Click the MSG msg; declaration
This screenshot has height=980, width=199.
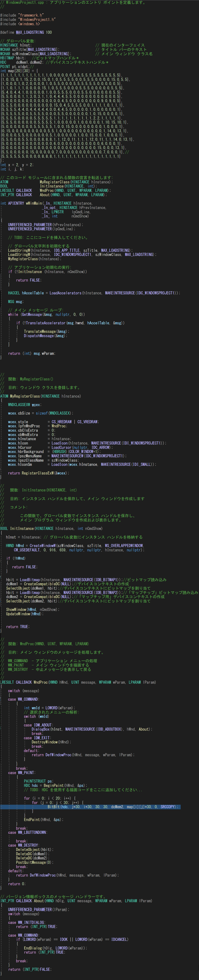16,302
